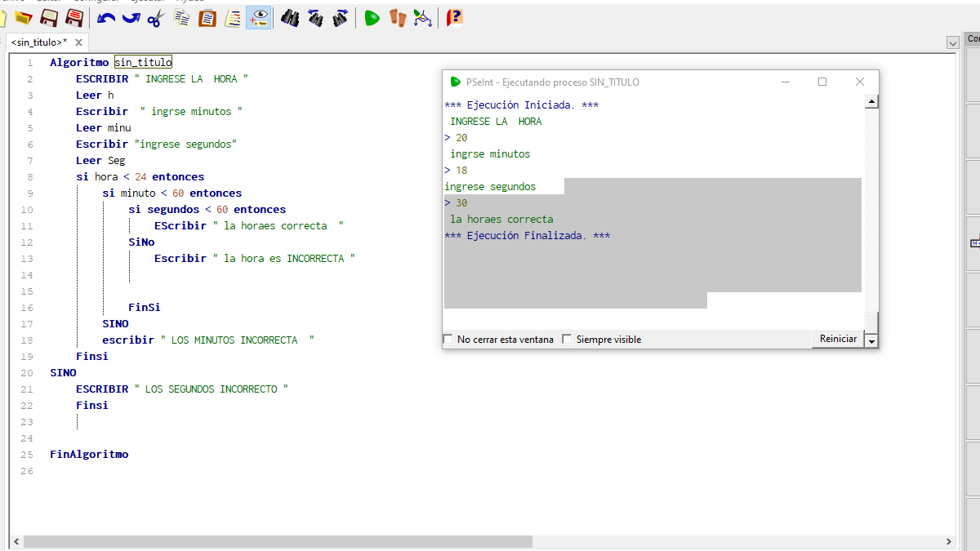Open a file with the folder icon
Screen dimensions: 980x551
(x=23, y=17)
